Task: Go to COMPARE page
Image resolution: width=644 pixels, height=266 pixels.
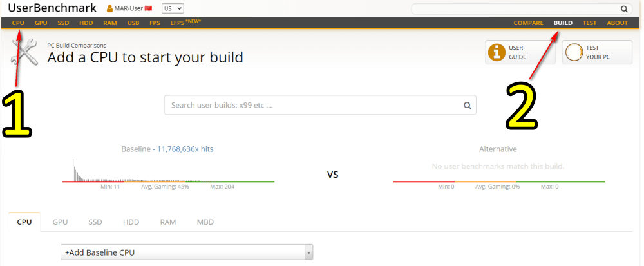Action: (528, 23)
